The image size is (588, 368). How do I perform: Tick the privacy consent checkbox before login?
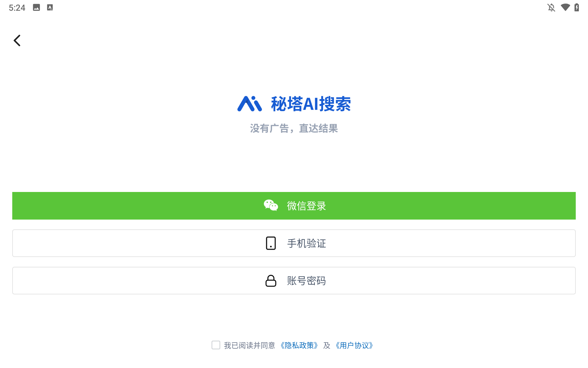coord(216,345)
